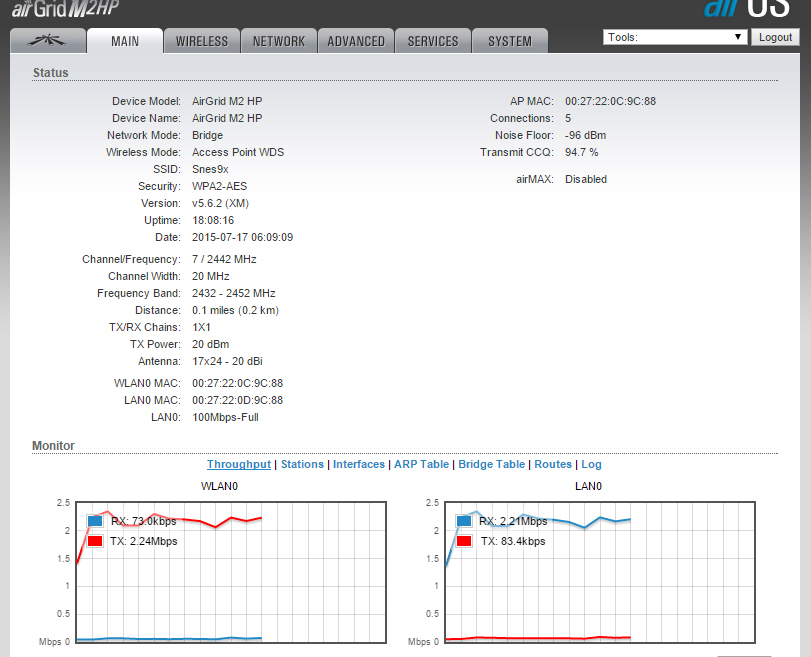Click the Monitor section heading

(x=53, y=445)
